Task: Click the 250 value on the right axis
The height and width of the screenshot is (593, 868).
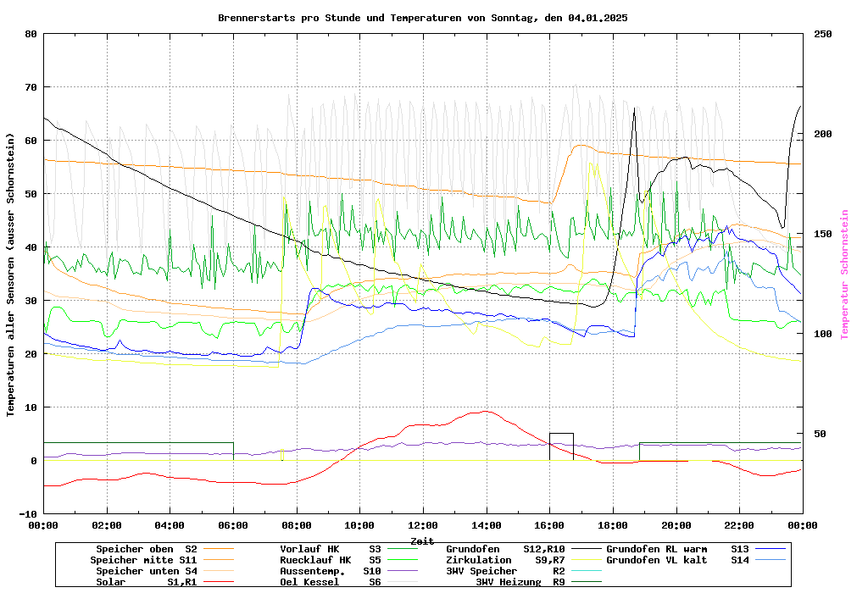Action: click(823, 34)
